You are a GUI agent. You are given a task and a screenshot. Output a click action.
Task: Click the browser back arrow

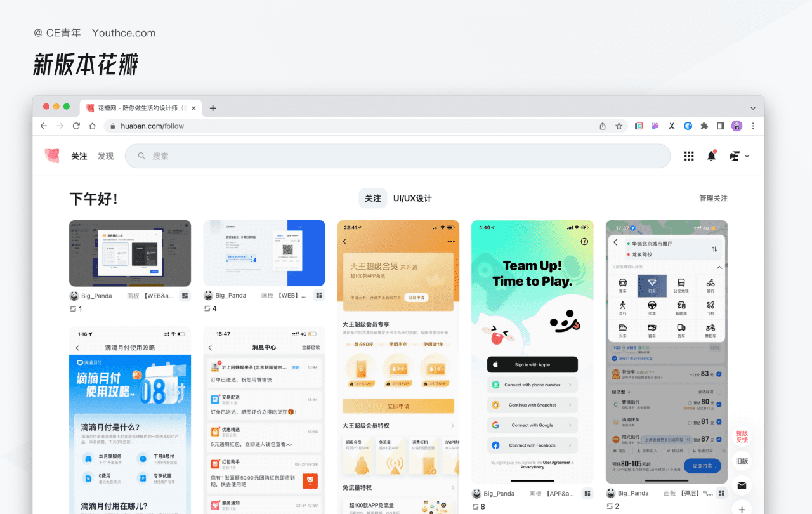point(44,126)
